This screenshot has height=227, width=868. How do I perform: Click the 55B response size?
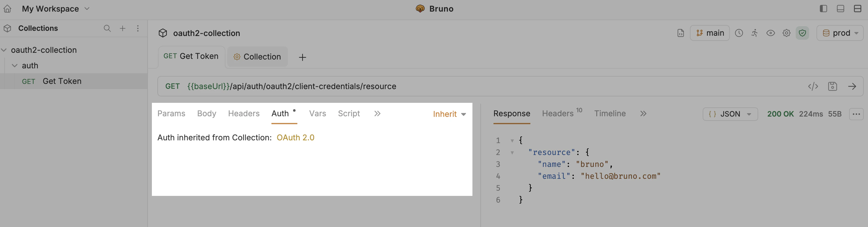(x=835, y=114)
